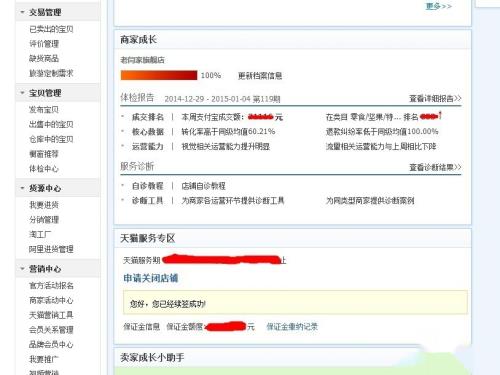Open 阿里进货管理 in sidebar
This screenshot has width=500, height=375.
pos(51,249)
